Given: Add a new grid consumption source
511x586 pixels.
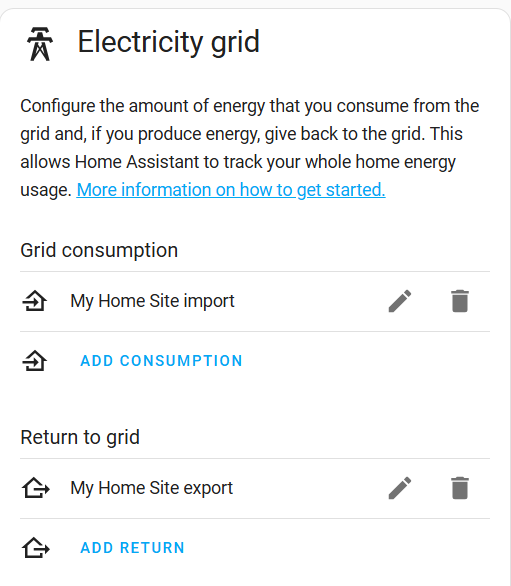Looking at the screenshot, I should [161, 361].
